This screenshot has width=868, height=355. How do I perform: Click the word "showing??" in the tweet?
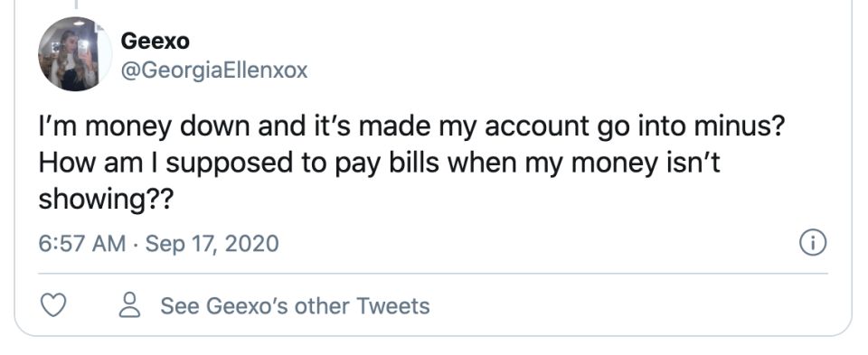106,201
